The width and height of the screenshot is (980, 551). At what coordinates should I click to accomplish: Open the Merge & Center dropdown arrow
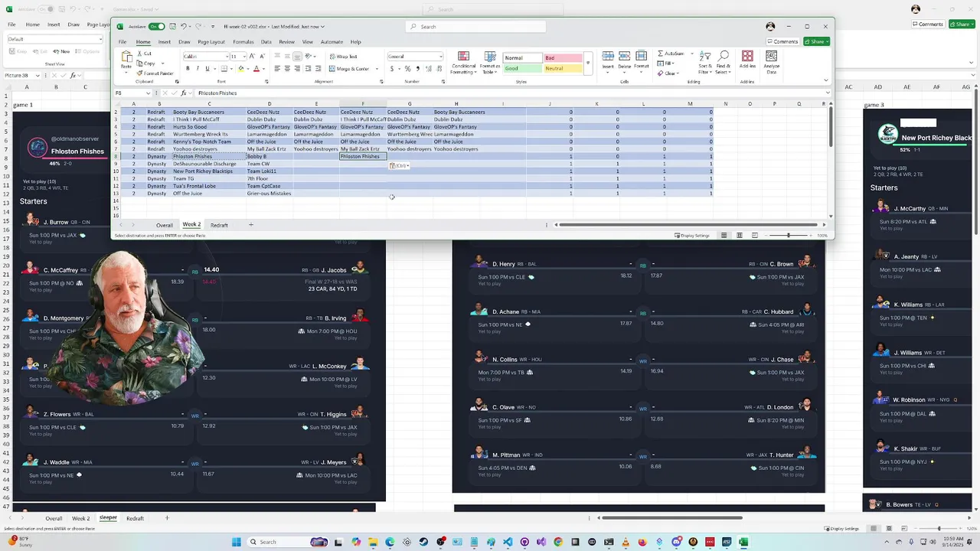377,69
